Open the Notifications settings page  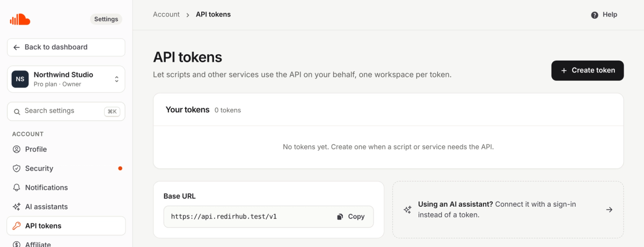pyautogui.click(x=66, y=187)
